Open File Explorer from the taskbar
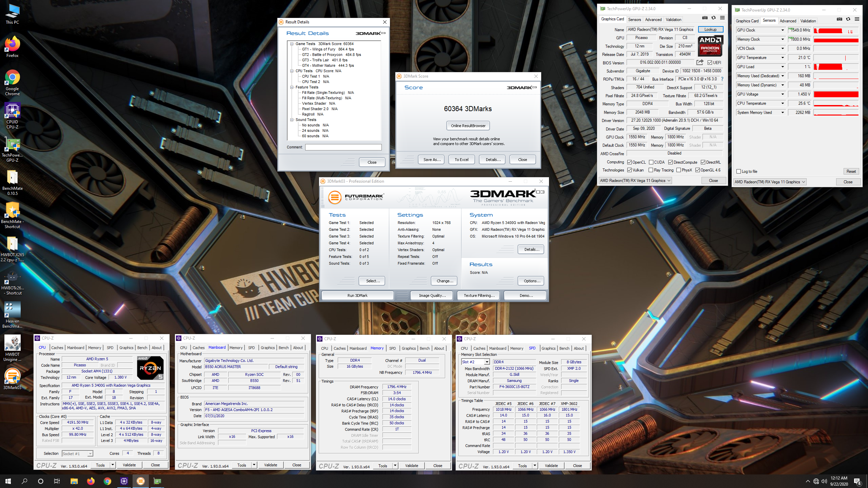 (74, 481)
